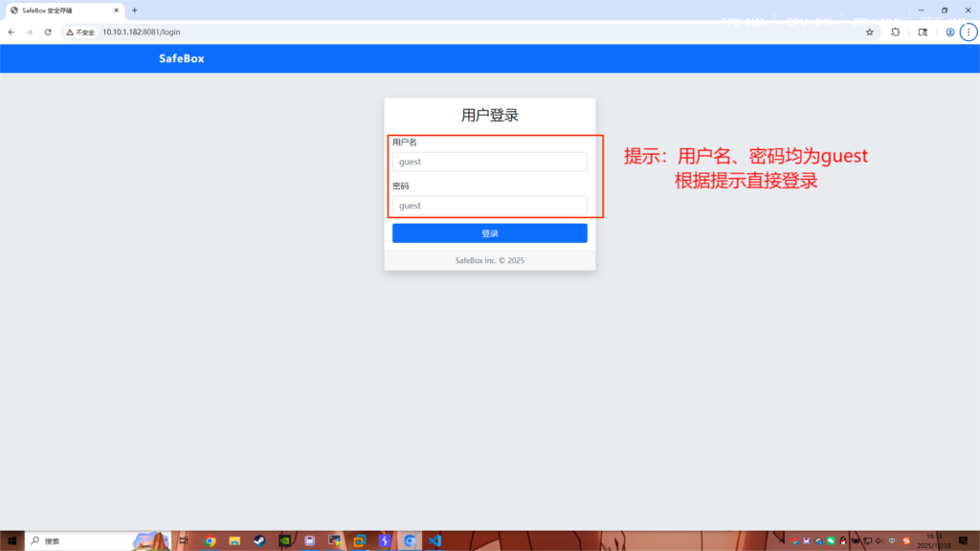Click the blue 登录 login button
The height and width of the screenshot is (551, 980).
point(489,233)
